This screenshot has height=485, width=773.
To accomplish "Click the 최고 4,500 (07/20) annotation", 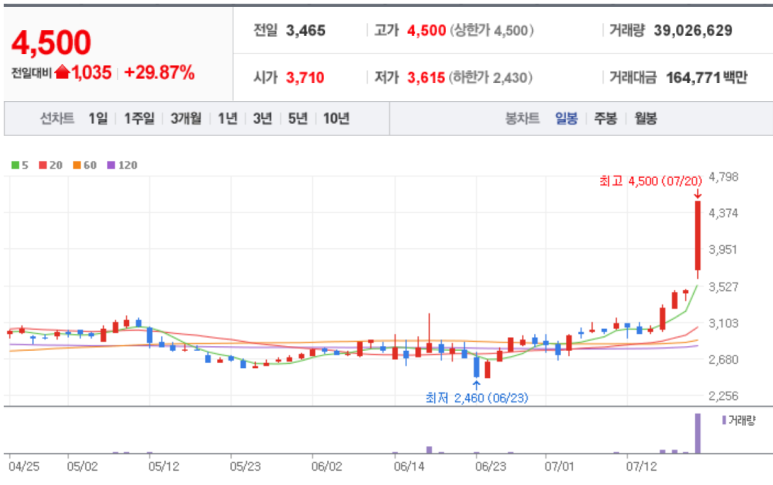I will tap(650, 181).
